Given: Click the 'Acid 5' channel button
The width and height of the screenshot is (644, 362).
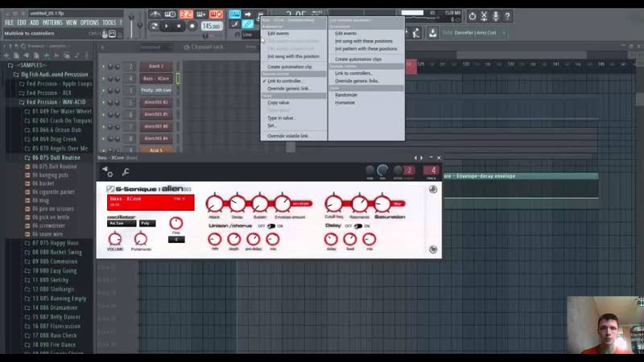Looking at the screenshot, I should pyautogui.click(x=155, y=150).
